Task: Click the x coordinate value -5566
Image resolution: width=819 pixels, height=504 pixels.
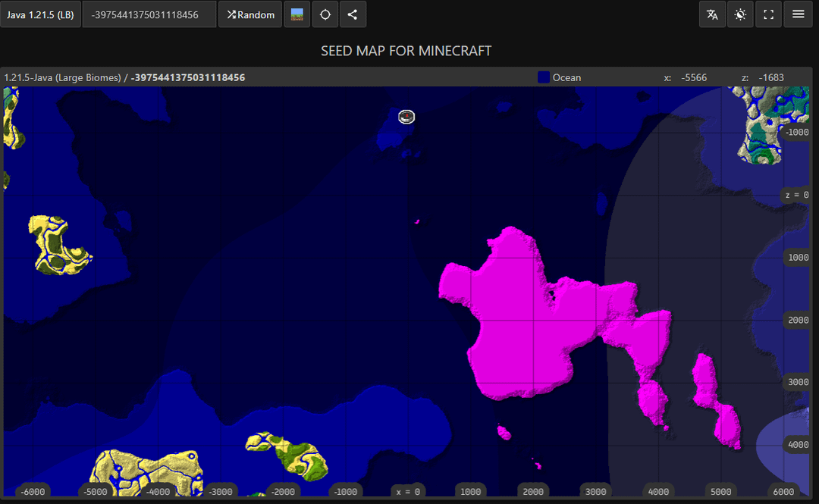Action: 693,77
